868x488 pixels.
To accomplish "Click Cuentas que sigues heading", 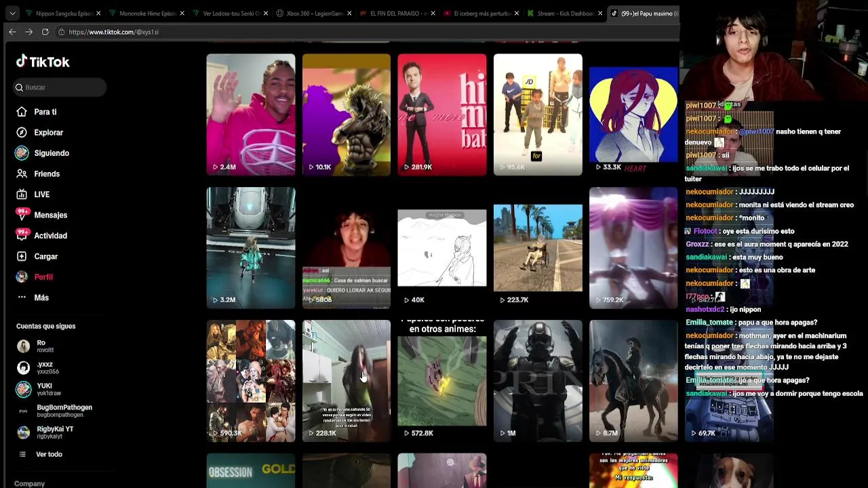I will pyautogui.click(x=45, y=326).
